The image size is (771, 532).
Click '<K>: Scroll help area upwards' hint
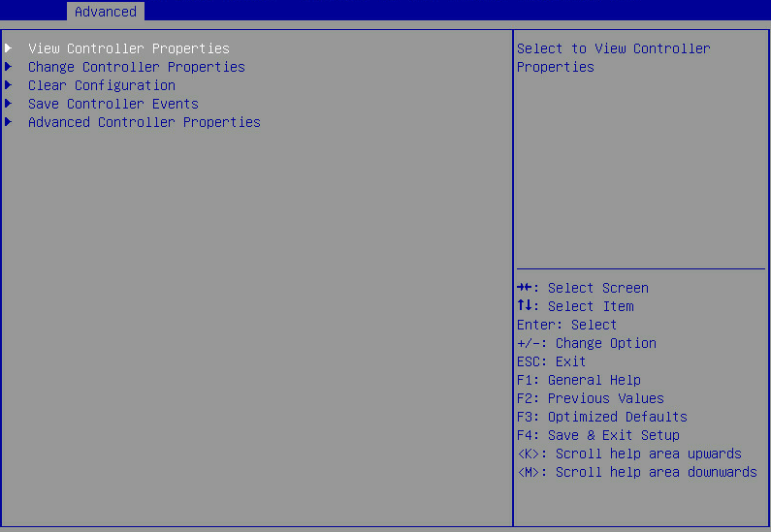tap(629, 454)
